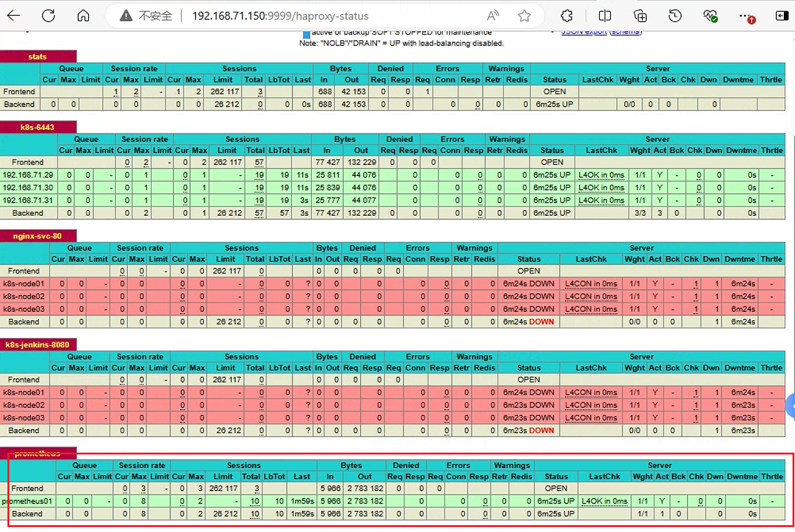Image resolution: width=795 pixels, height=532 pixels.
Task: Select server 192.168.71.29 in k8s-6443 table
Action: click(28, 175)
